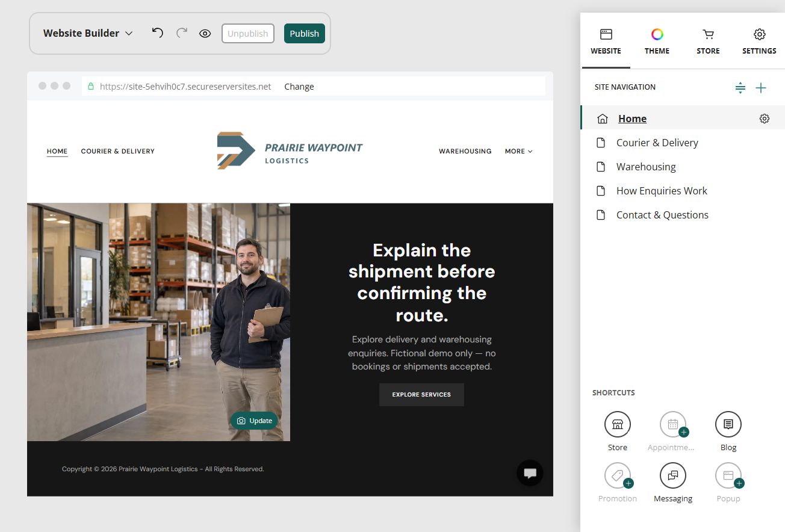Click the copyright footer text
The image size is (785, 532).
[163, 469]
